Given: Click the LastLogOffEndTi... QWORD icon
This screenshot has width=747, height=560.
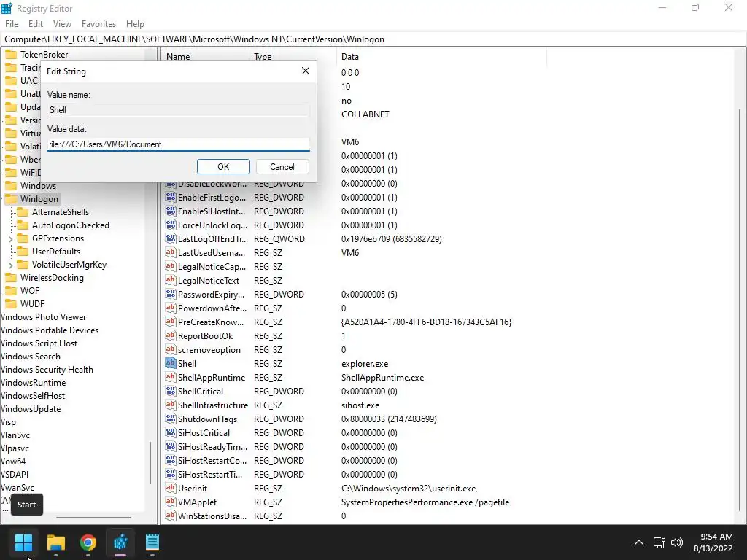Looking at the screenshot, I should point(170,238).
